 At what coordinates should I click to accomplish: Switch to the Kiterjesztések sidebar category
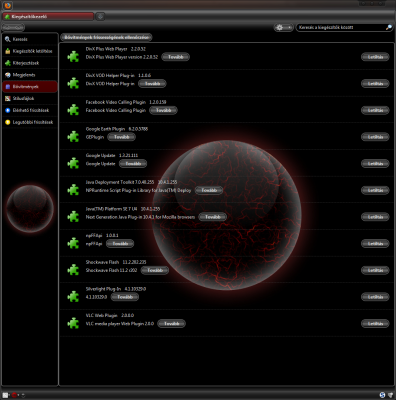pos(30,63)
